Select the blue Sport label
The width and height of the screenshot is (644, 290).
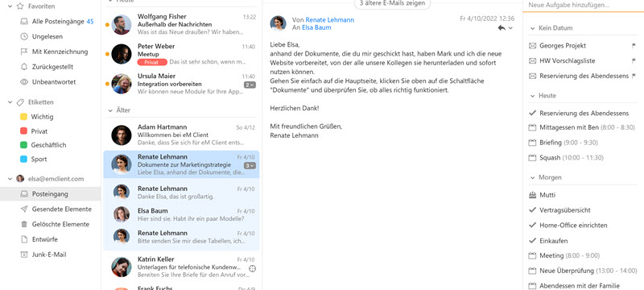[24, 159]
